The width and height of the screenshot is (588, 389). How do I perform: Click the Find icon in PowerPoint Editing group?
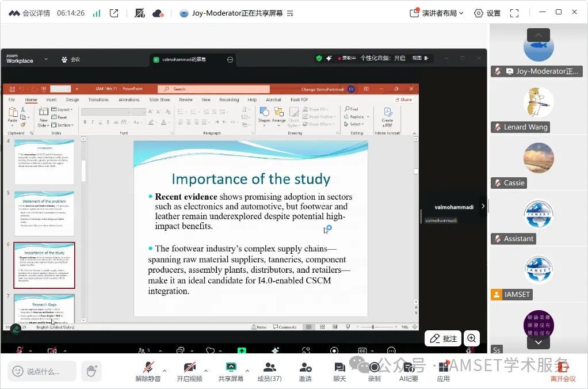(352, 109)
